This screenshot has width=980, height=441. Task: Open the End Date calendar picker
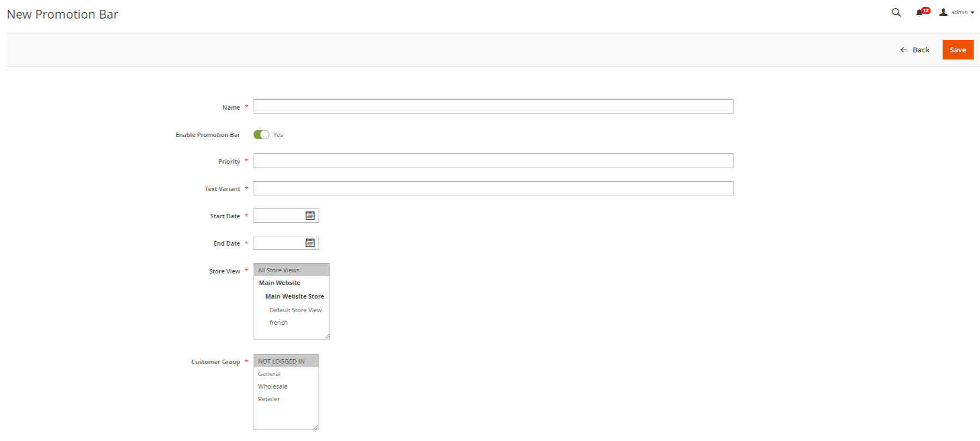310,243
